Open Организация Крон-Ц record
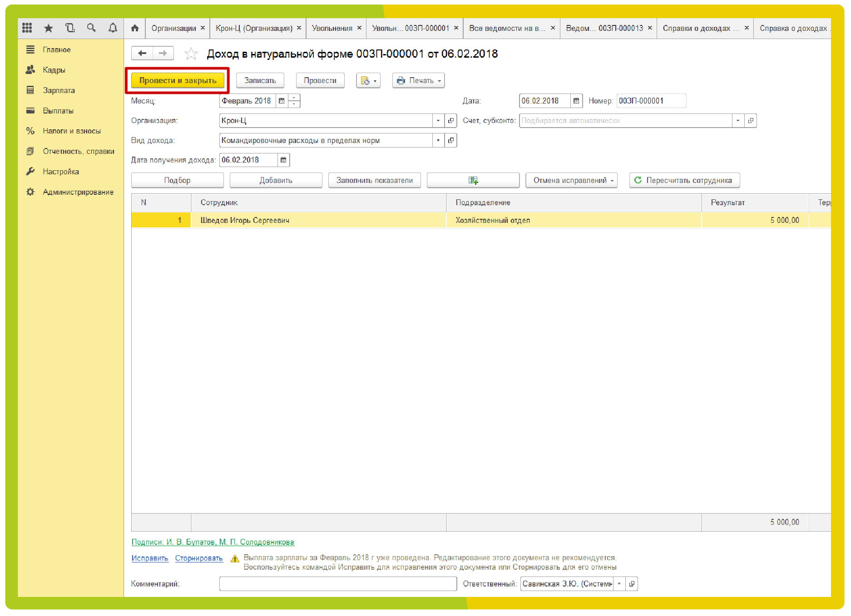The width and height of the screenshot is (851, 616). [451, 121]
